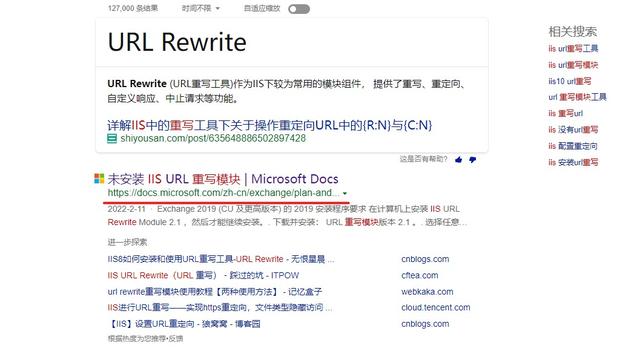
Task: Select related search iis 没有url重写
Action: click(x=573, y=130)
